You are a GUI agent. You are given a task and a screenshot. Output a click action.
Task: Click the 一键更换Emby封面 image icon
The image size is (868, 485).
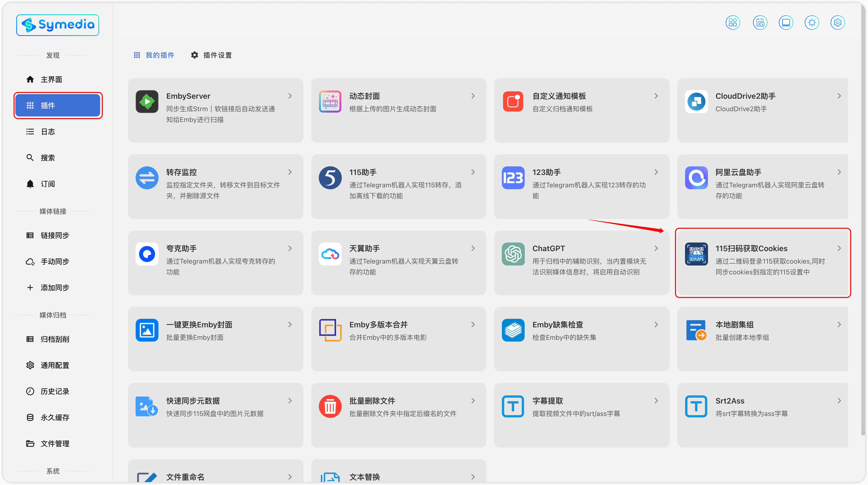coord(147,330)
